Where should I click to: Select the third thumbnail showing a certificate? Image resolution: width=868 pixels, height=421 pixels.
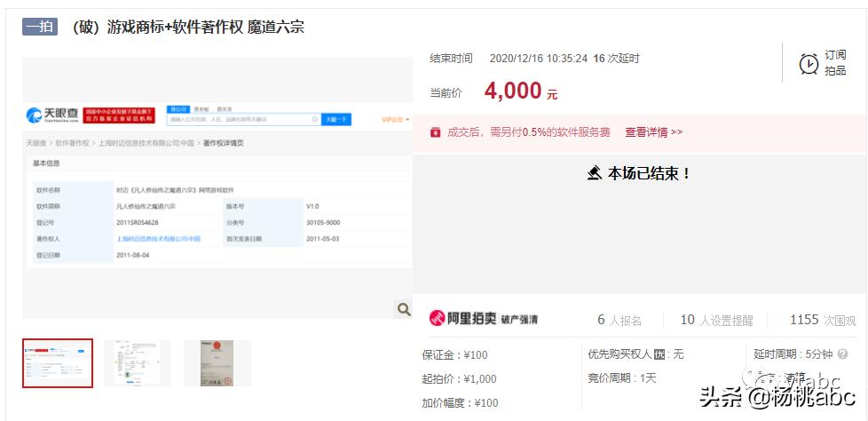[x=217, y=363]
